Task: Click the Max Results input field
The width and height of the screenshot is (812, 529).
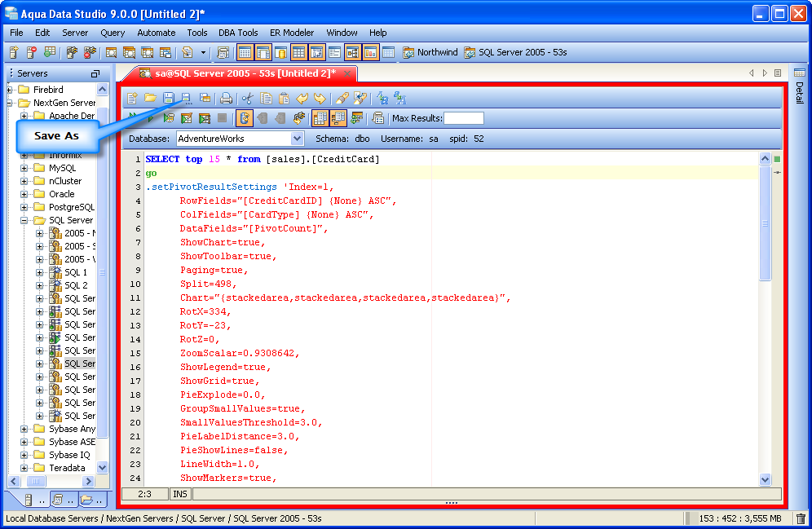Action: click(464, 118)
